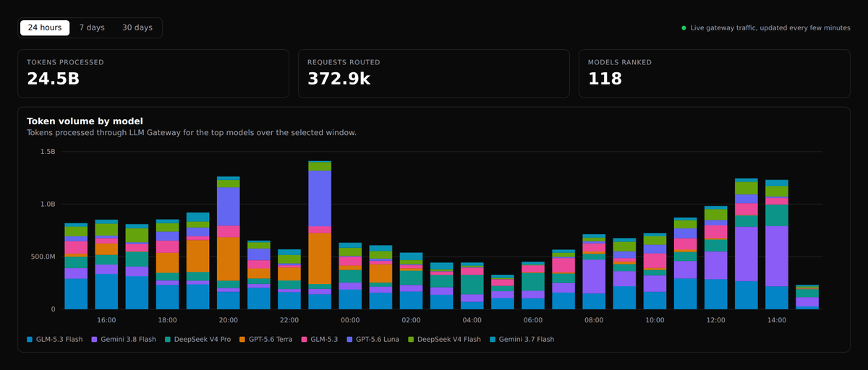
Task: Click the 'Live gateway traffic' status text
Action: (770, 28)
